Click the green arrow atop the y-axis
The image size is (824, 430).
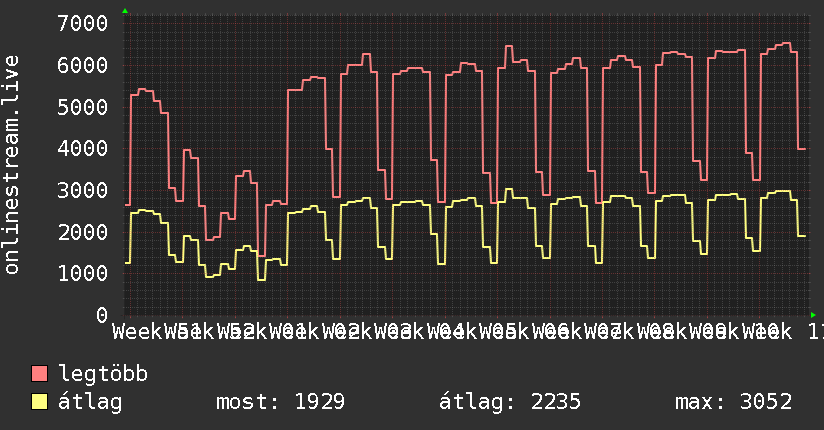point(125,11)
